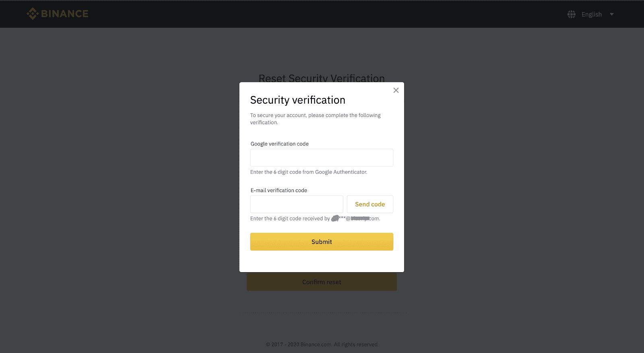
Task: Click the E-mail verification code label
Action: [279, 191]
